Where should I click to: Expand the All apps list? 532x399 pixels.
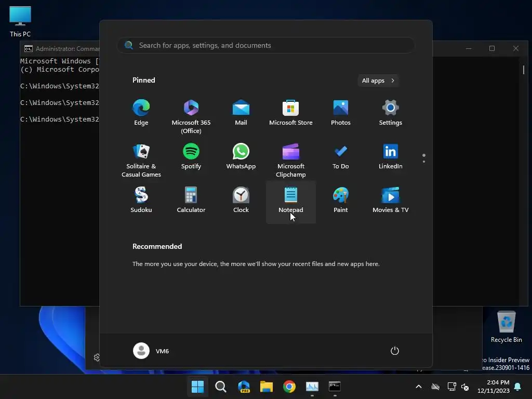[x=378, y=81]
